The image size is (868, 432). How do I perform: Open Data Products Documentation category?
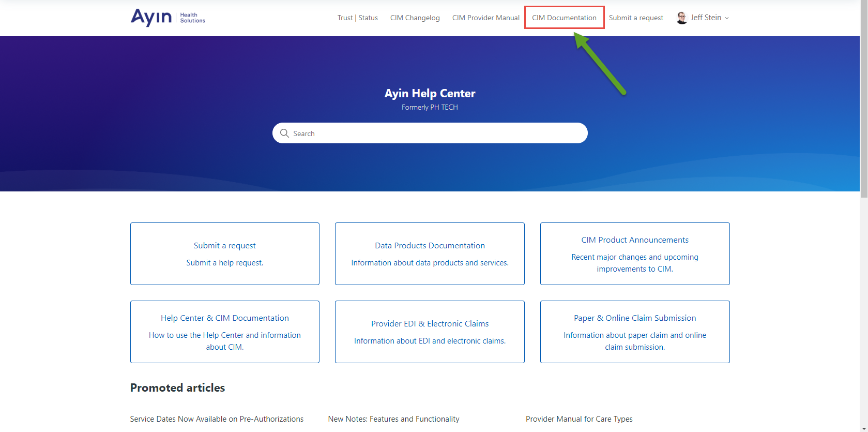[430, 254]
